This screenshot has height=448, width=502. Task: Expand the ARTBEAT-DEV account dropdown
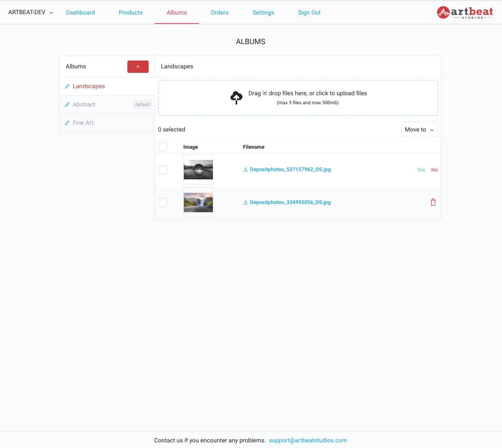[31, 12]
